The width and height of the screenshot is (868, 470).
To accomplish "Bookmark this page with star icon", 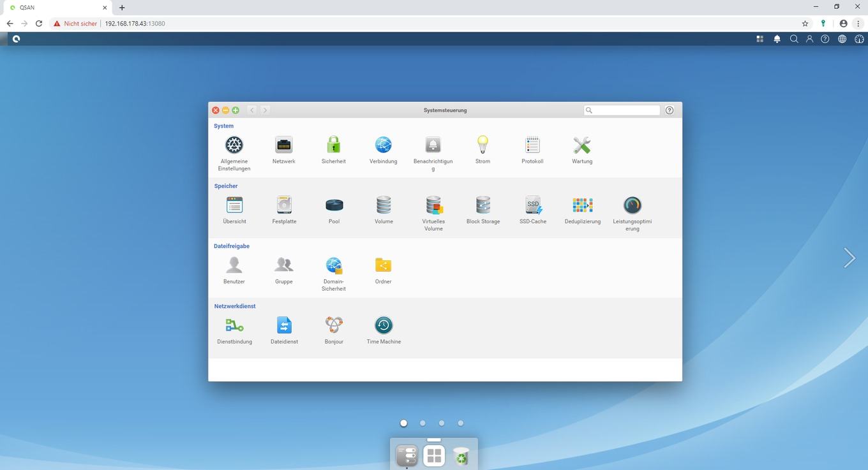I will [805, 24].
